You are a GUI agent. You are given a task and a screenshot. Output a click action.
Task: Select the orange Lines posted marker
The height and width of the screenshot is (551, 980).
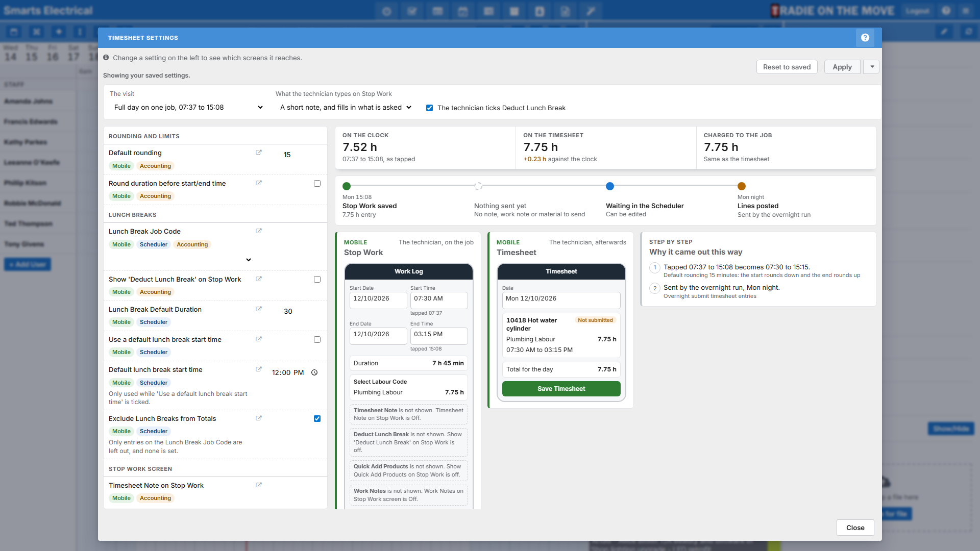pyautogui.click(x=742, y=186)
